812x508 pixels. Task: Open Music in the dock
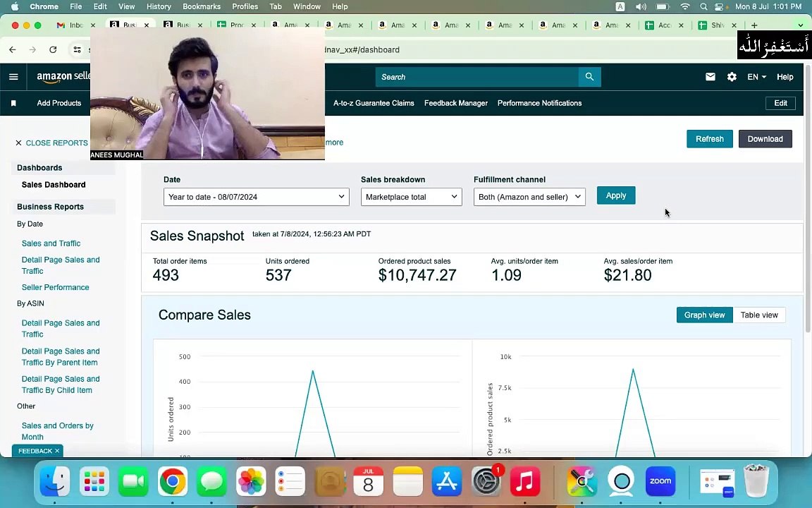(x=524, y=481)
